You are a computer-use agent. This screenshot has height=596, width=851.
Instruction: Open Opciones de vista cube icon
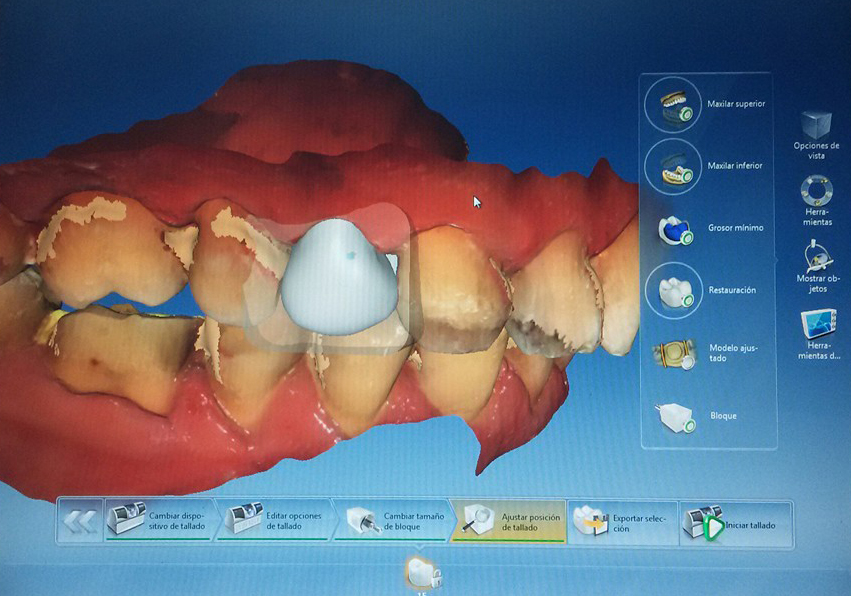point(816,126)
